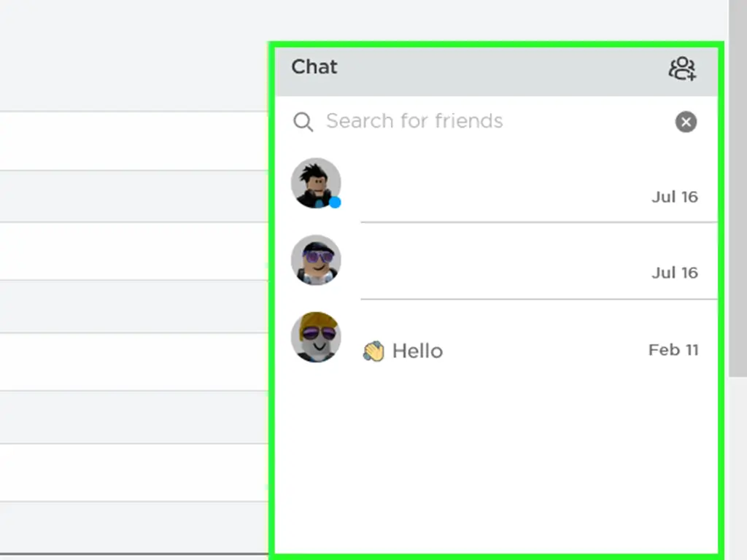Click the Hello text preview
The height and width of the screenshot is (560, 747).
click(x=417, y=351)
